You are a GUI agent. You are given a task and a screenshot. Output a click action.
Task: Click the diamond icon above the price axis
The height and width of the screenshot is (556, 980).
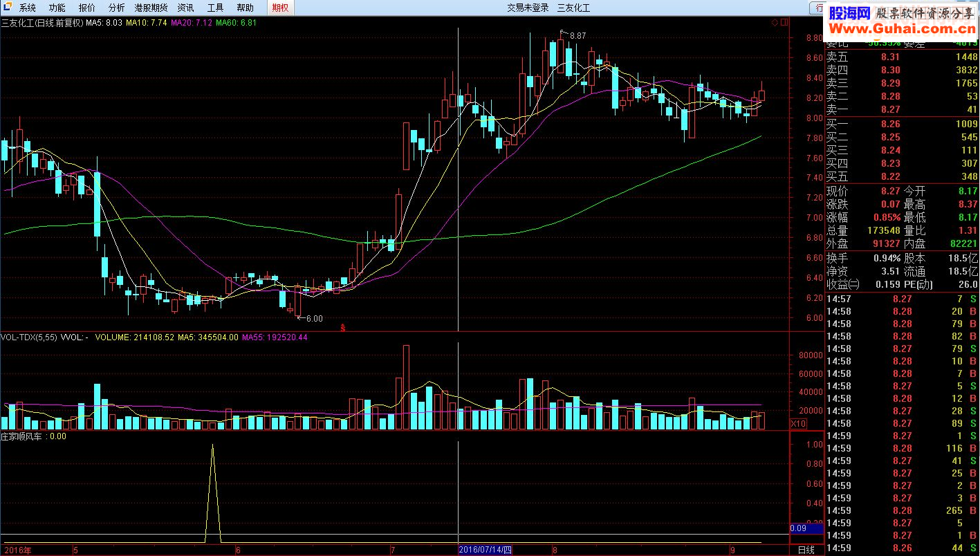coord(775,23)
